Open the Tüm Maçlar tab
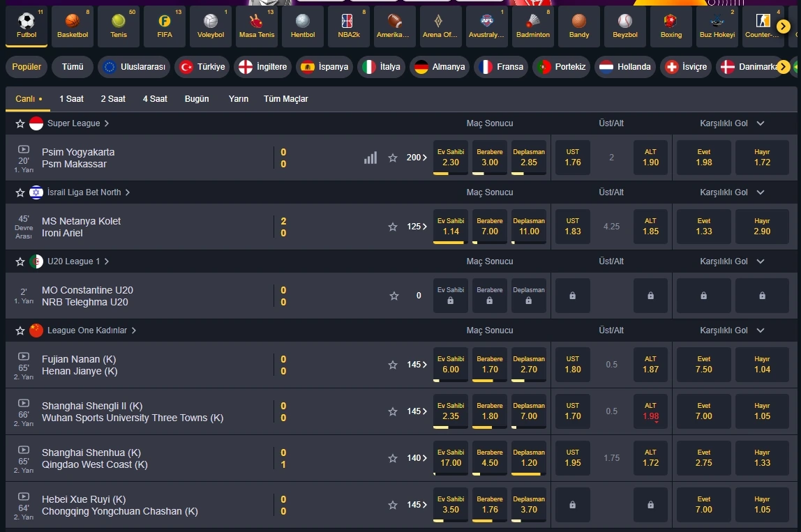Viewport: 801px width, 532px height. 285,98
